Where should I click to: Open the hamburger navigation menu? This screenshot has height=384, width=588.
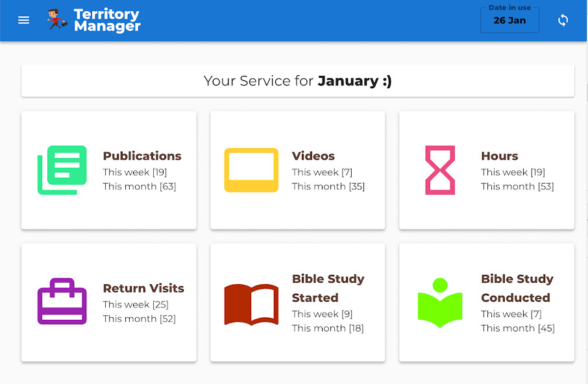(x=24, y=20)
